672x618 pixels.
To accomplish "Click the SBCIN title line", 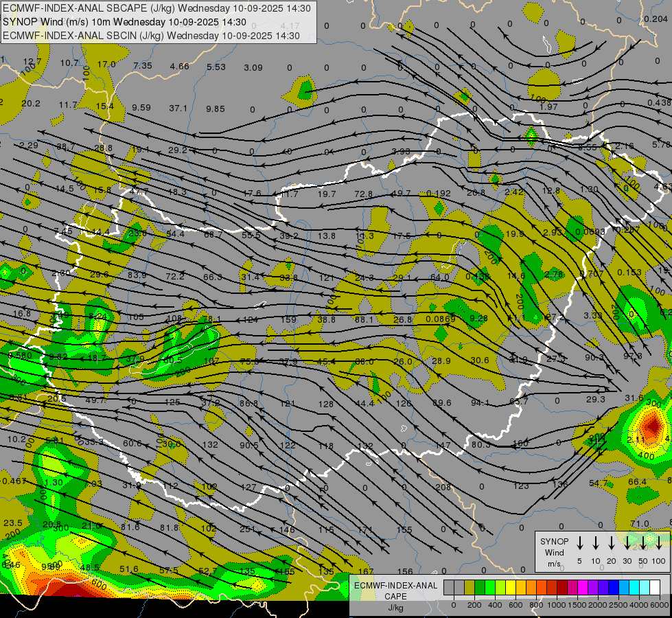I will (x=151, y=36).
